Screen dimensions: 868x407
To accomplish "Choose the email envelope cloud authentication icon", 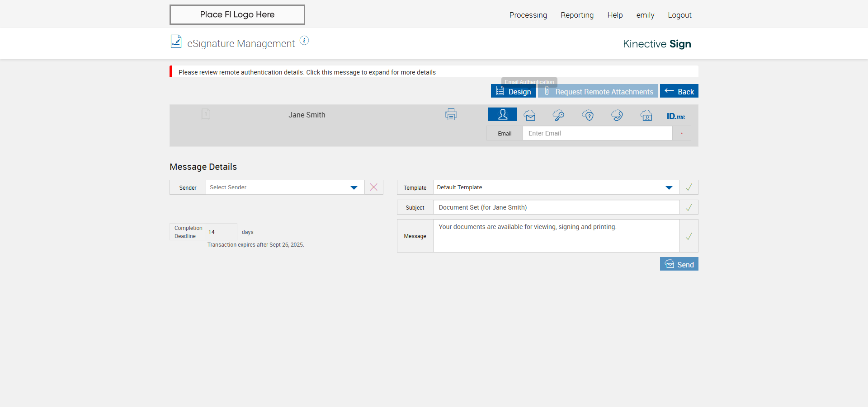I will point(530,115).
